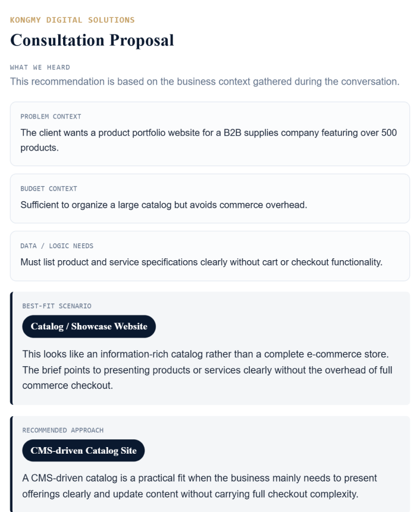Click the intro sentence about the recommendation basis
The height and width of the screenshot is (512, 420).
pos(204,82)
